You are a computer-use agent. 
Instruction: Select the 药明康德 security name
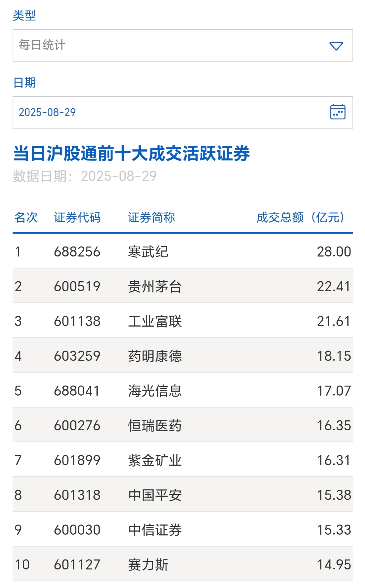(x=155, y=356)
